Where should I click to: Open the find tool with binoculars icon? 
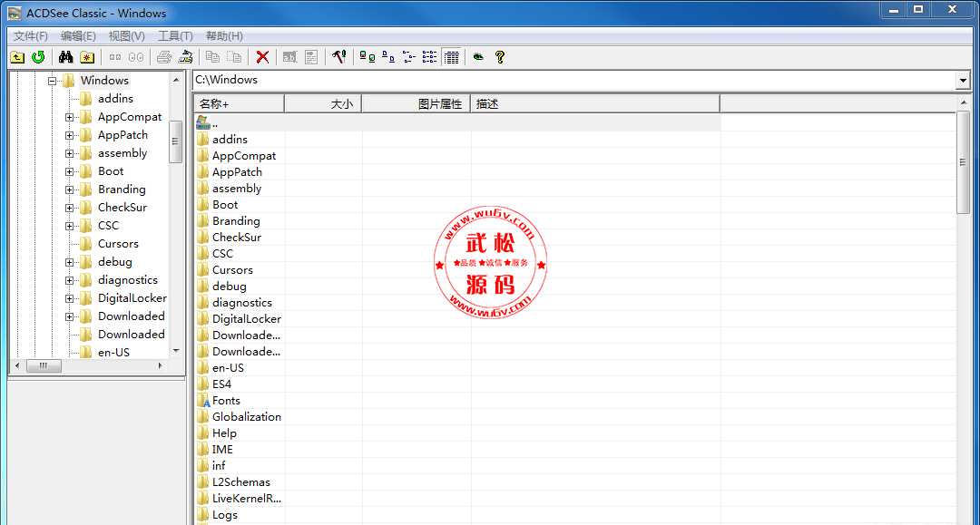65,57
